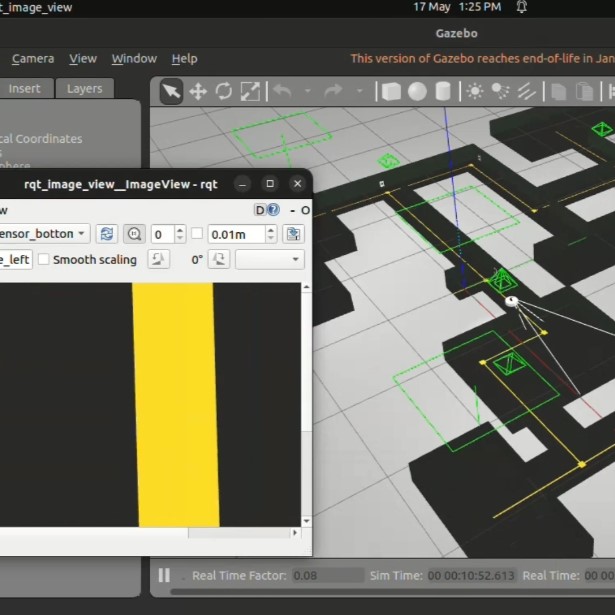Click the image view vertical scrollbar
The height and width of the screenshot is (615, 615).
(x=307, y=404)
